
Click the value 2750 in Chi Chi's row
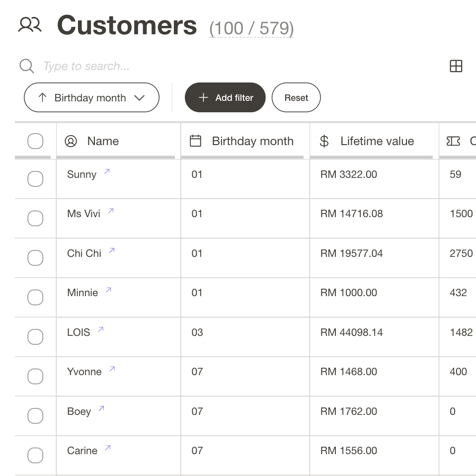[461, 253]
